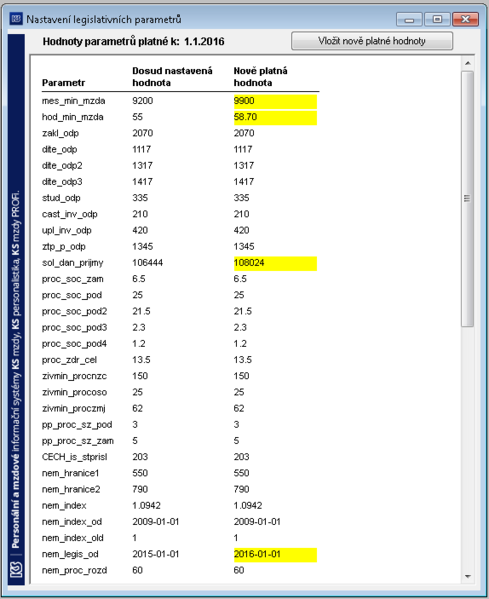Select parameter cast_inv_odp
Image resolution: width=489 pixels, height=599 pixels.
(70, 214)
